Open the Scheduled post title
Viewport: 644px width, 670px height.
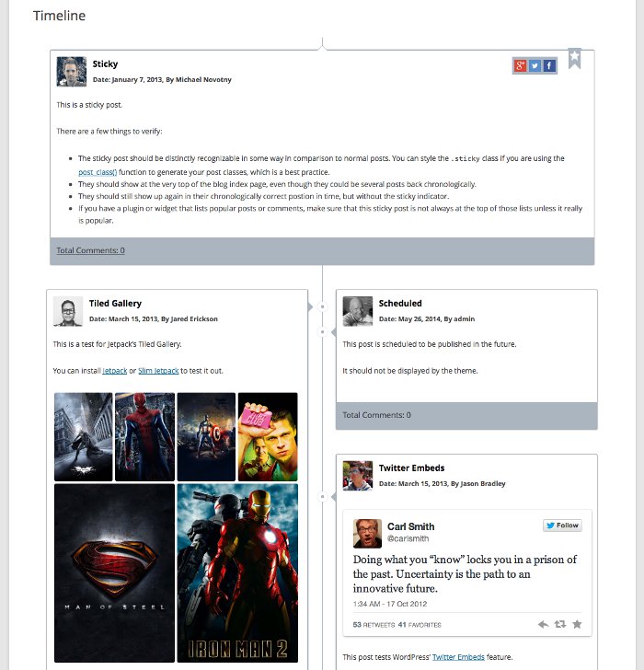coord(400,304)
